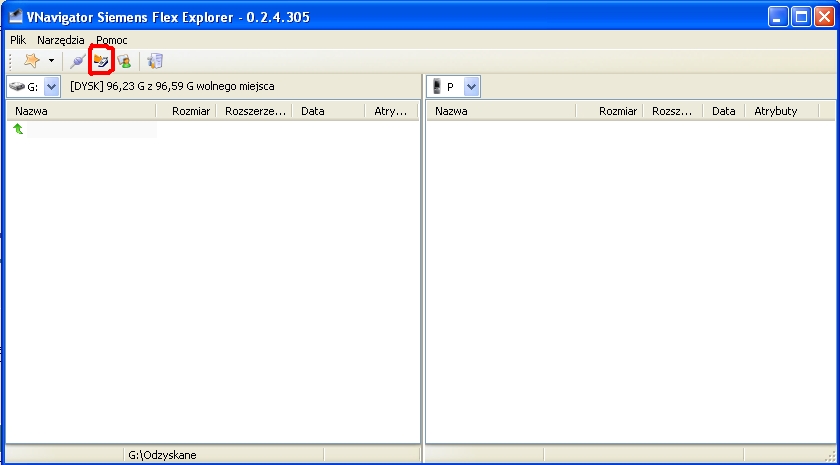Sort left pane by Data column
840x465 pixels.
(329, 111)
